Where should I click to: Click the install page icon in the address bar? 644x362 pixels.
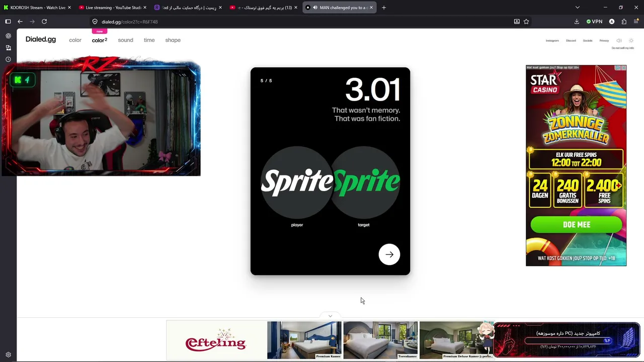coord(517,22)
